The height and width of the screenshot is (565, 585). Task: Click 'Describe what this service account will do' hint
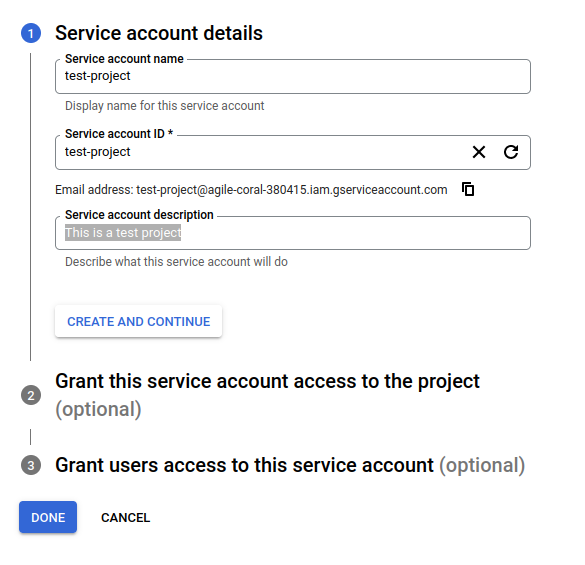click(x=176, y=262)
